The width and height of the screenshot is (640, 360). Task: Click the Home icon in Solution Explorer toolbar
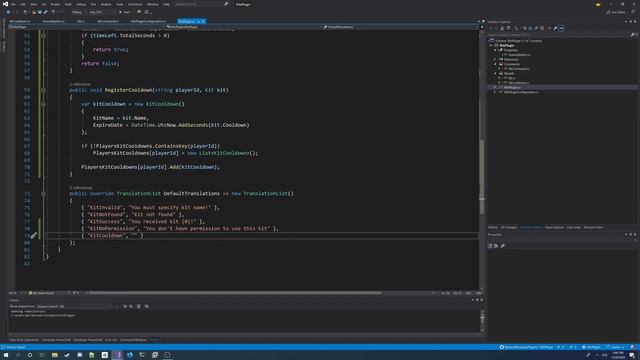502,28
